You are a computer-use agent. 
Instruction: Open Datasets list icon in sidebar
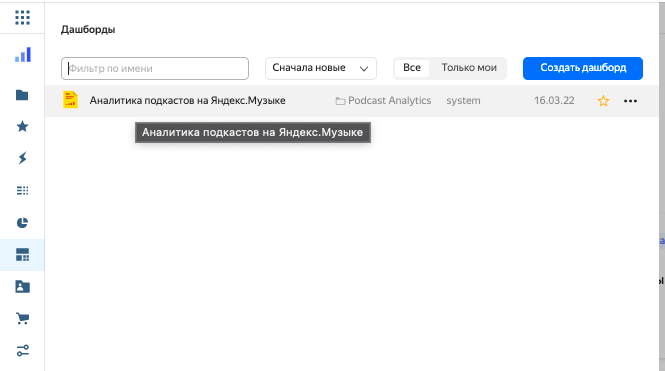[22, 190]
